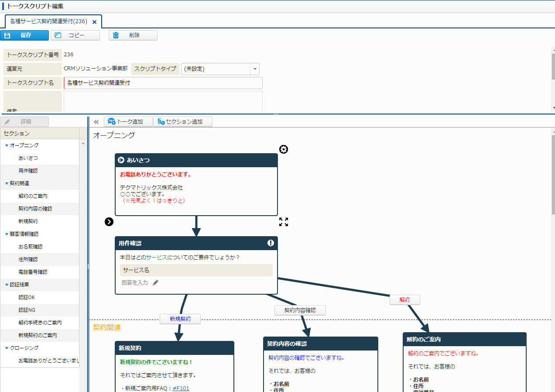Click the gear icon above the あいさつ node
This screenshot has height=392, width=555.
tap(284, 150)
